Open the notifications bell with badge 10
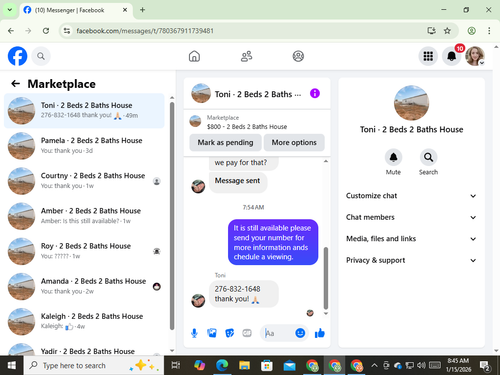 452,56
